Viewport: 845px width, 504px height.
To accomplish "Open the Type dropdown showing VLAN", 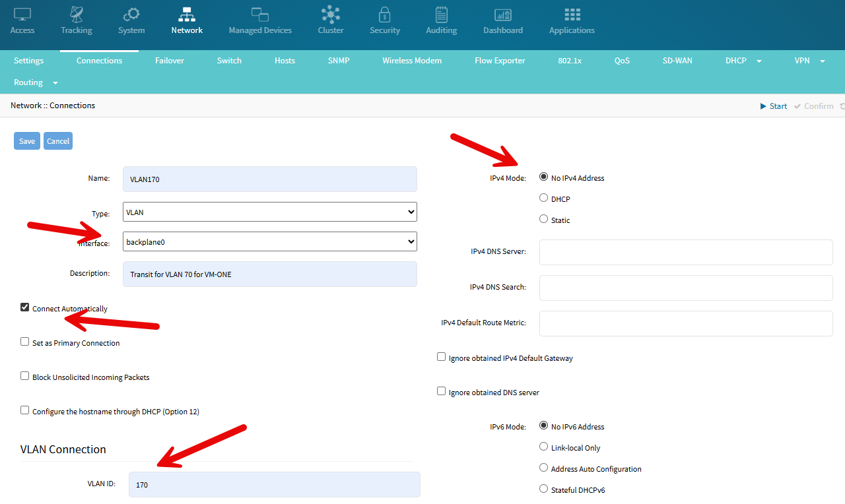I will pyautogui.click(x=270, y=212).
